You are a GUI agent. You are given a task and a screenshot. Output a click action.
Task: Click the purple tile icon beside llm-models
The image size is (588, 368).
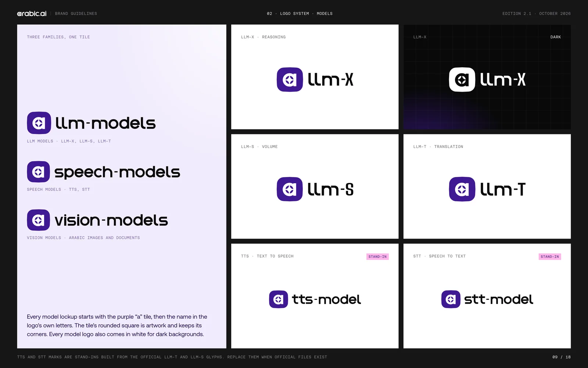pos(39,123)
